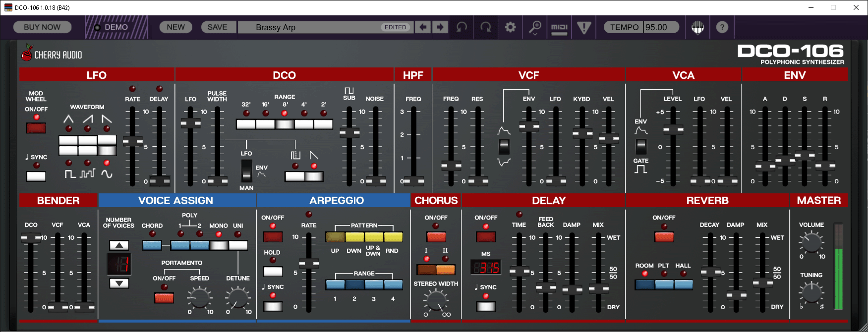The image size is (868, 332).
Task: Open settings gear icon
Action: pyautogui.click(x=510, y=27)
